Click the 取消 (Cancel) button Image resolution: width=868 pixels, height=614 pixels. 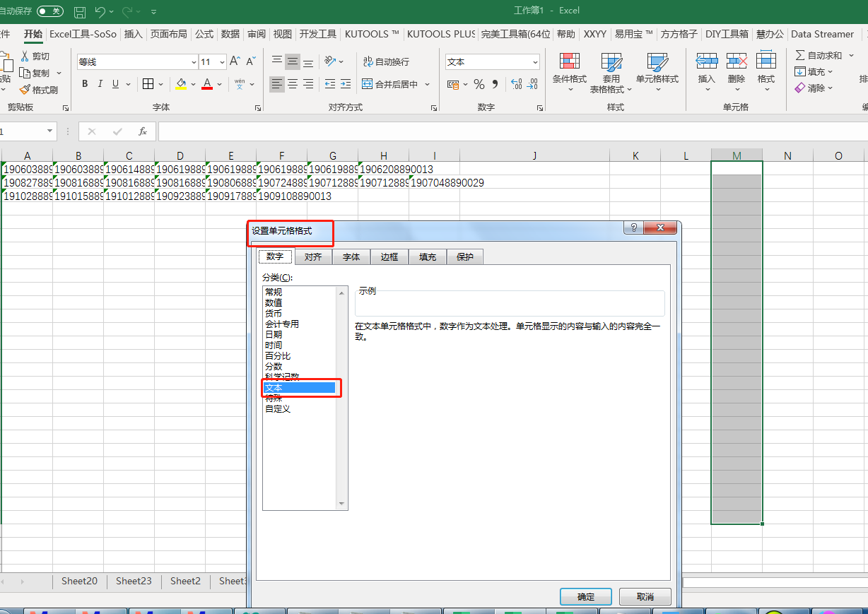645,597
